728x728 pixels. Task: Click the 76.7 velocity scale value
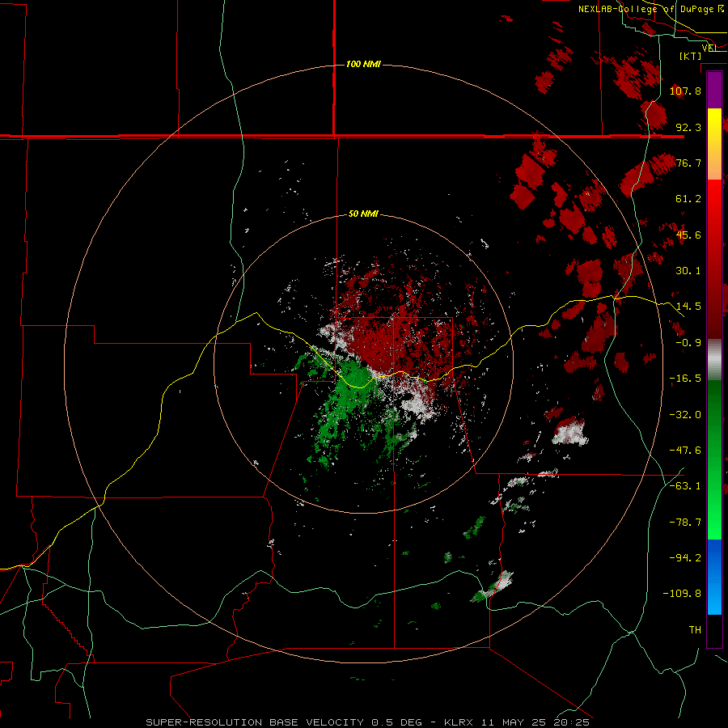pyautogui.click(x=688, y=163)
